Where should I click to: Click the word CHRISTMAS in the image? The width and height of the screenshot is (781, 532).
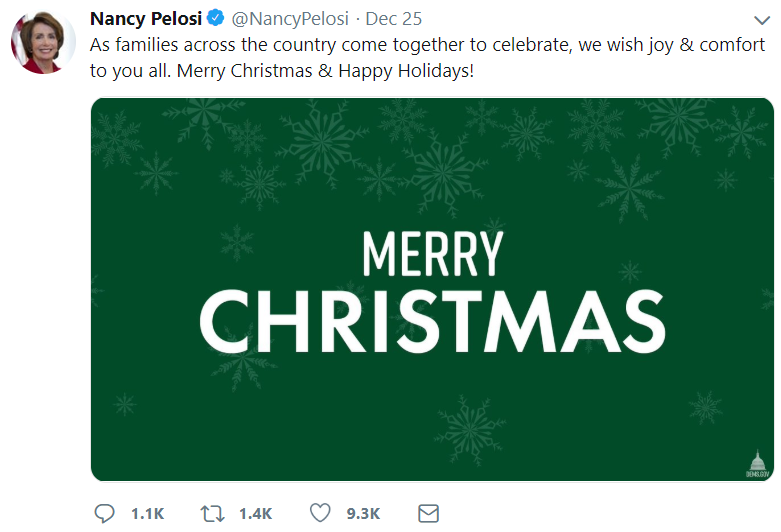(x=432, y=323)
